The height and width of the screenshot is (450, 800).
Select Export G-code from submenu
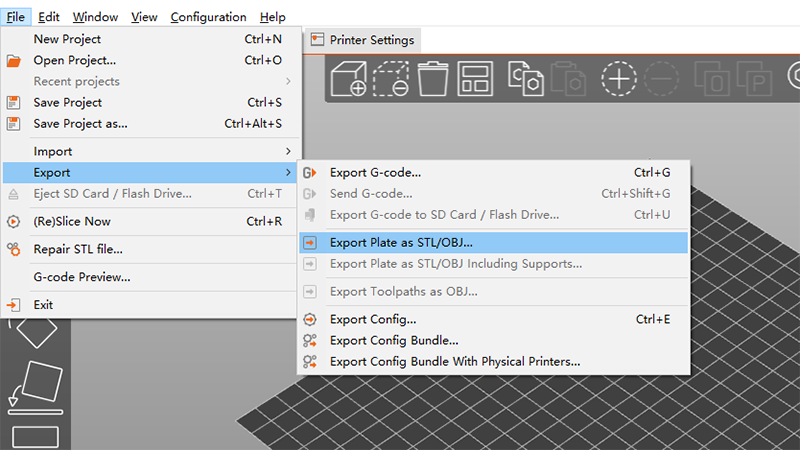click(x=375, y=172)
